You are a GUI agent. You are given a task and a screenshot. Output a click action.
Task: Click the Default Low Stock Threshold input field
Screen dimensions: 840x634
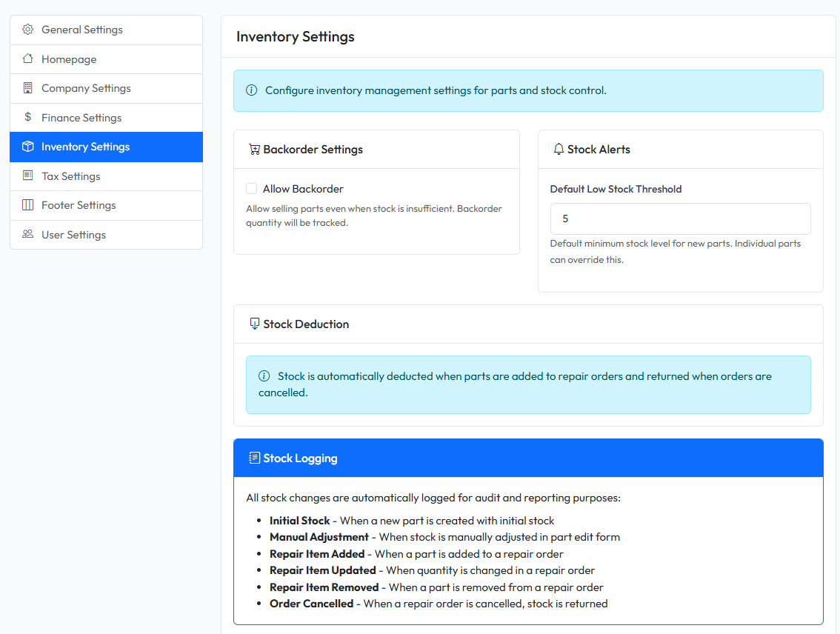tap(680, 218)
